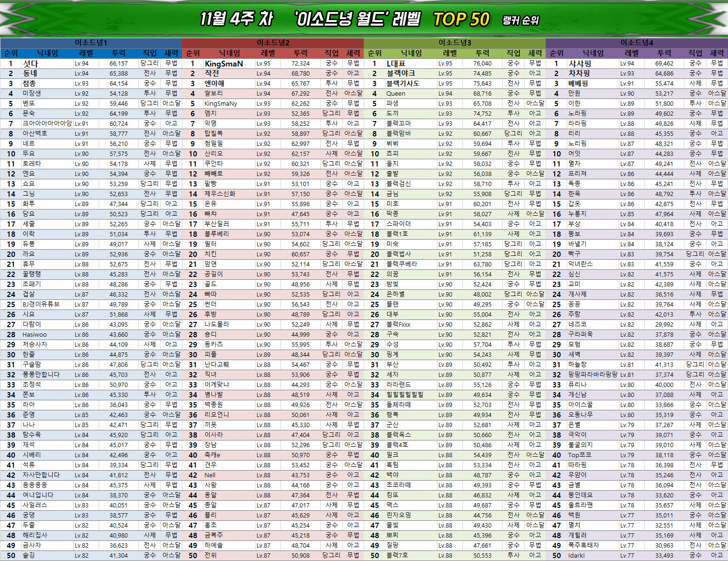Click the Top쪼코 nickname in 이소드녕4
Viewport: 728px width, 561px height.
pyautogui.click(x=580, y=455)
